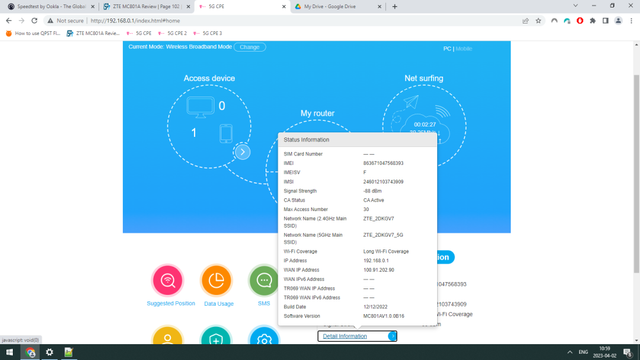Click the computer access device icon
The image size is (640, 360).
click(200, 107)
